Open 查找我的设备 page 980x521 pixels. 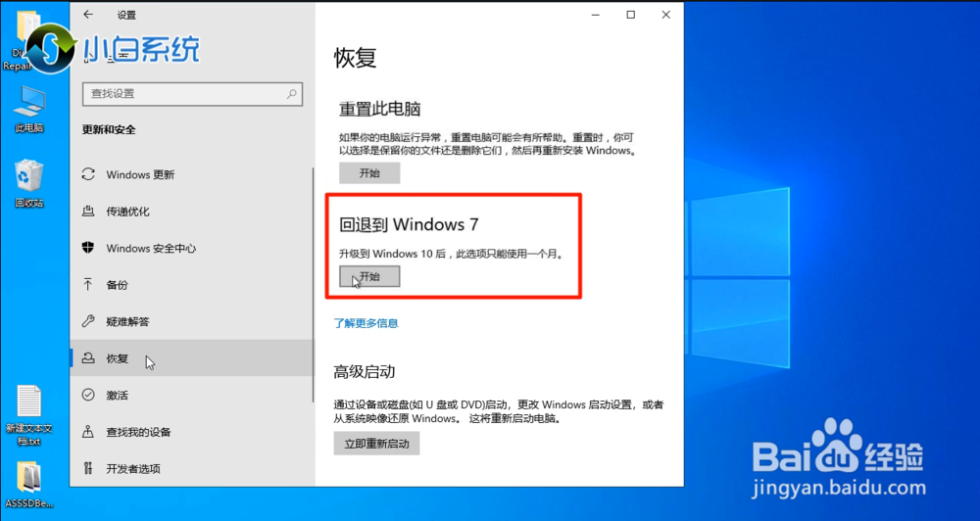[x=191, y=432]
